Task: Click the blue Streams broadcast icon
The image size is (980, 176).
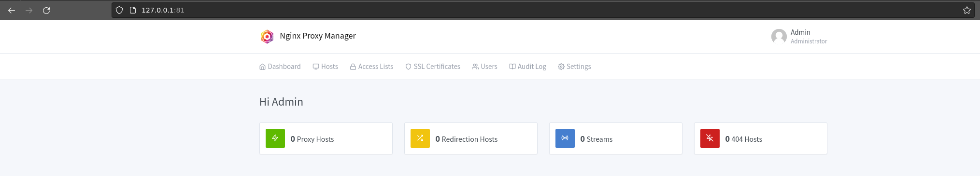Action: point(565,138)
